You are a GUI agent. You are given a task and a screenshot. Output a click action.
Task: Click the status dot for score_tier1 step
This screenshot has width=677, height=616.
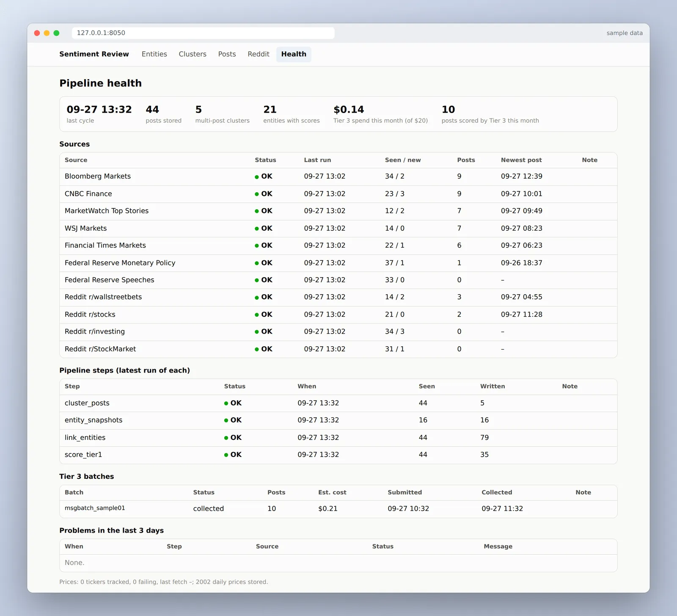(x=226, y=455)
